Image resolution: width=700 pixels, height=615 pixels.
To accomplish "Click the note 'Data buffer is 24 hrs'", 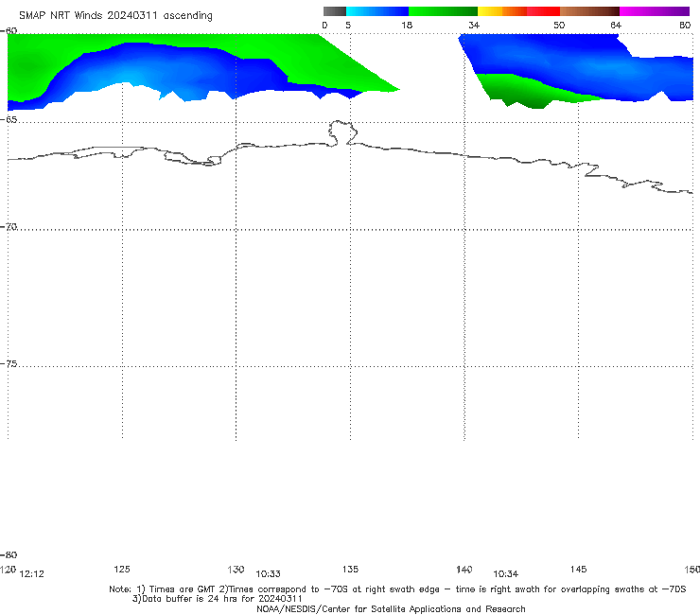I will pos(217,599).
